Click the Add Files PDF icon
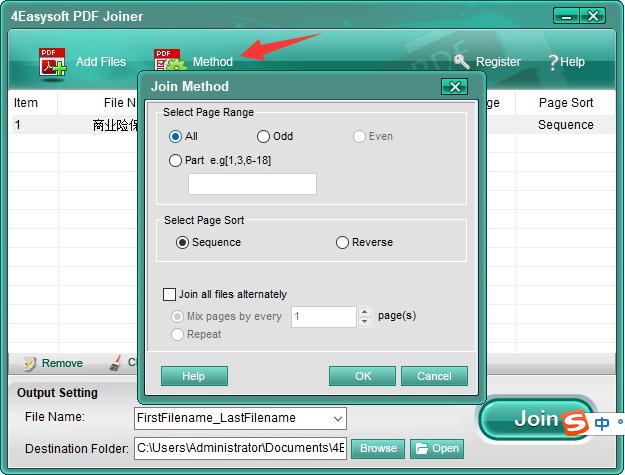The width and height of the screenshot is (625, 475). click(52, 62)
